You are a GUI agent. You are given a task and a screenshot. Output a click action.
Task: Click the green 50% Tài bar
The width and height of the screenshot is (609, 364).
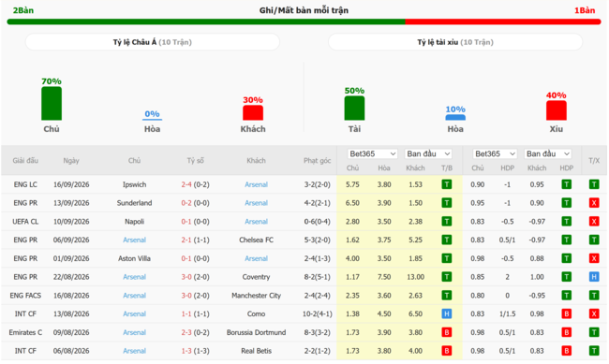pos(354,109)
